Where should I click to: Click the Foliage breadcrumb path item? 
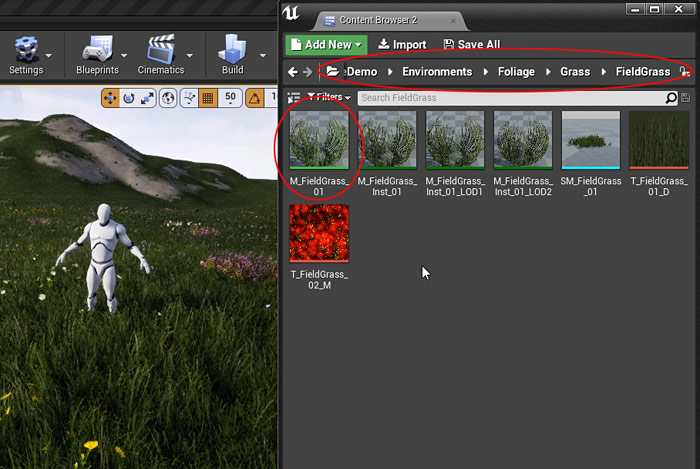516,72
